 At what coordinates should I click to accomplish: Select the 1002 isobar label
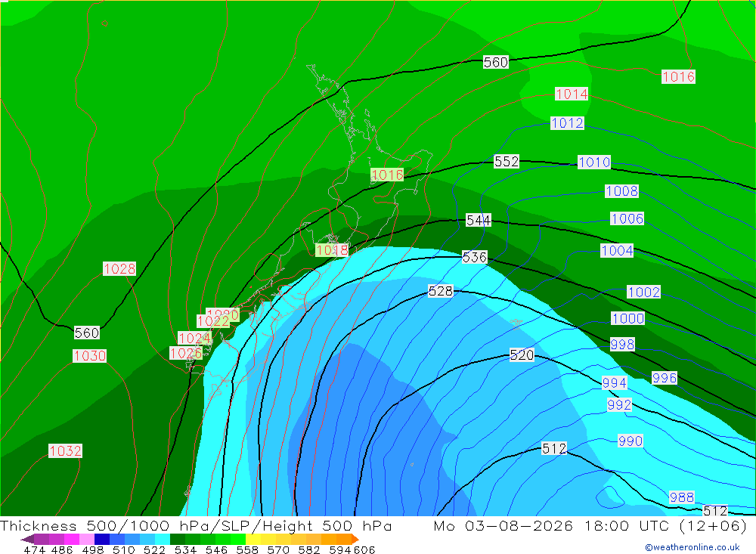pos(643,292)
